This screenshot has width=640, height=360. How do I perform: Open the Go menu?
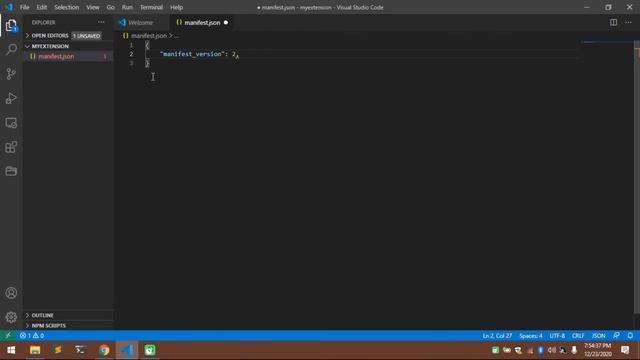pyautogui.click(x=111, y=7)
